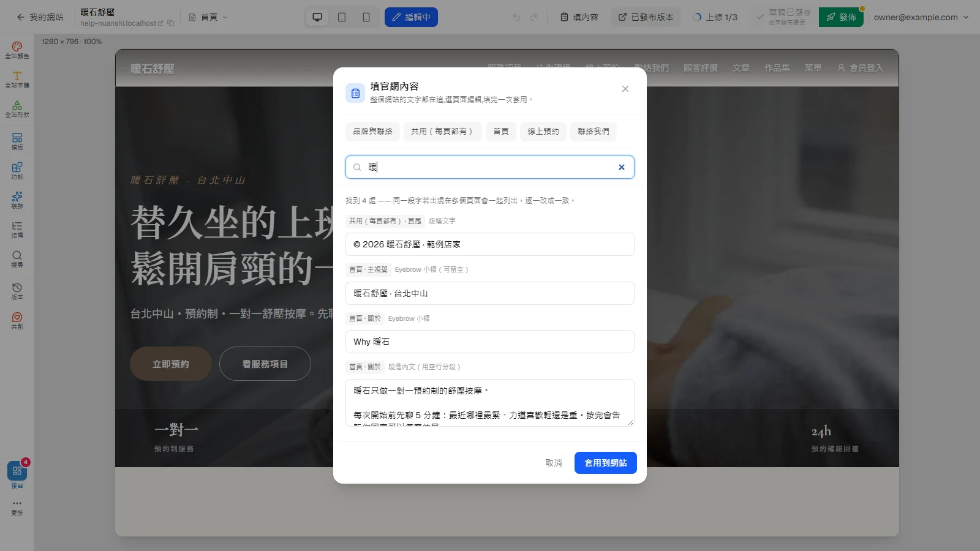The height and width of the screenshot is (551, 980).
Task: Select the 聯絡我們 filter tab
Action: click(594, 132)
